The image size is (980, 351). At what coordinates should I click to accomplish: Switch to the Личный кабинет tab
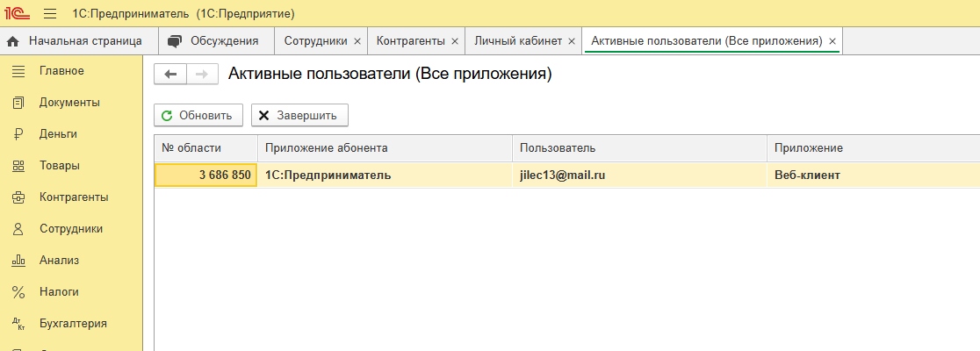click(517, 41)
